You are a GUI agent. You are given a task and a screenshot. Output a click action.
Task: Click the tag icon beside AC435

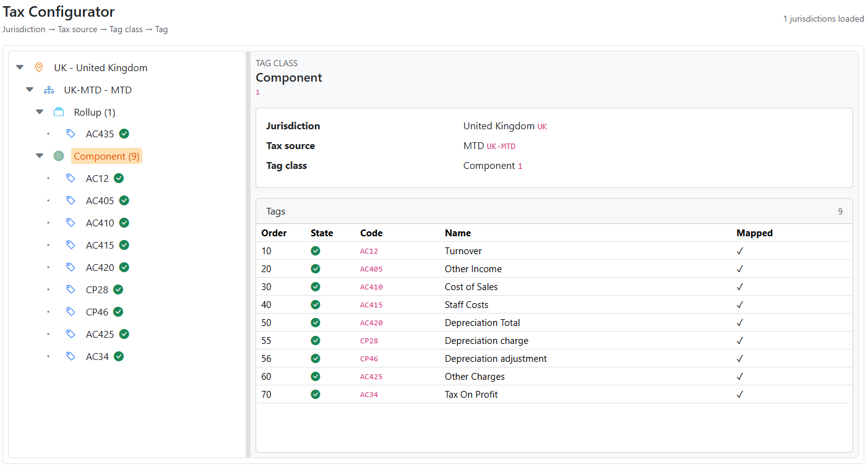tap(70, 133)
